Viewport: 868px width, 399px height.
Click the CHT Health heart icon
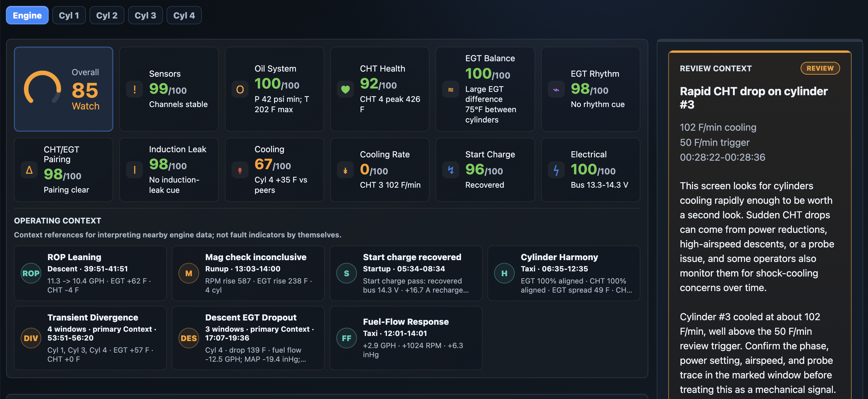point(345,89)
